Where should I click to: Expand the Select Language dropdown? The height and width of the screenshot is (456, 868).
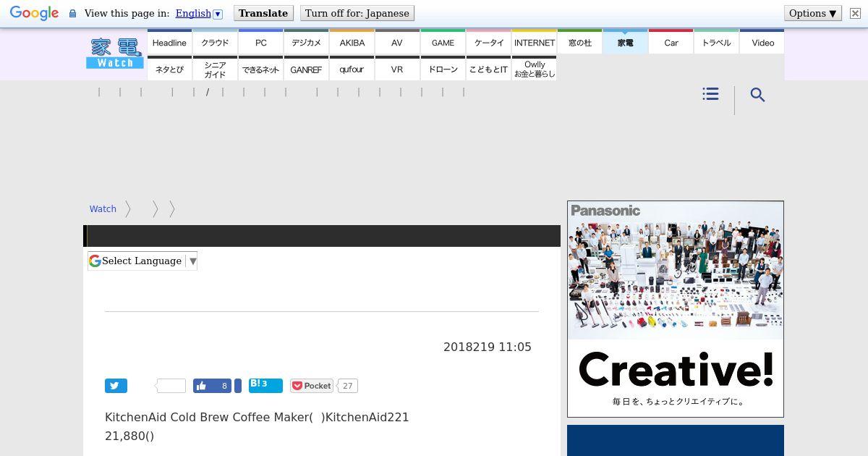(x=142, y=261)
